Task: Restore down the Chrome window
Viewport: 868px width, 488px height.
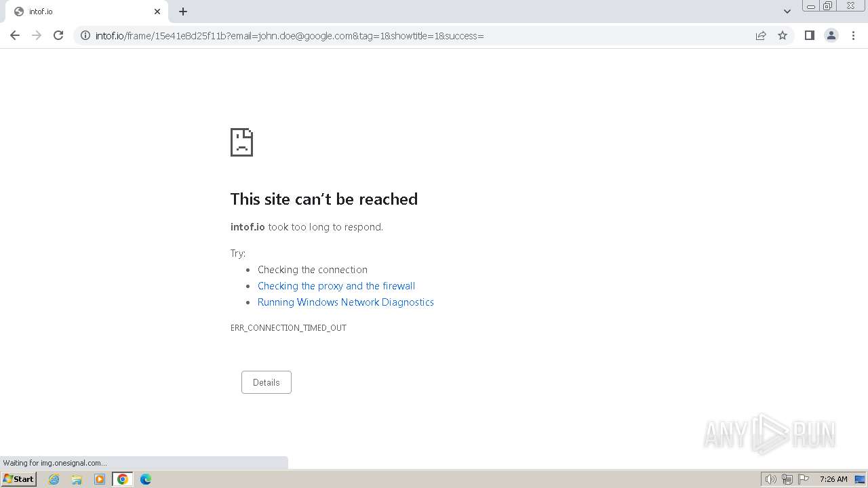Action: pyautogui.click(x=828, y=5)
